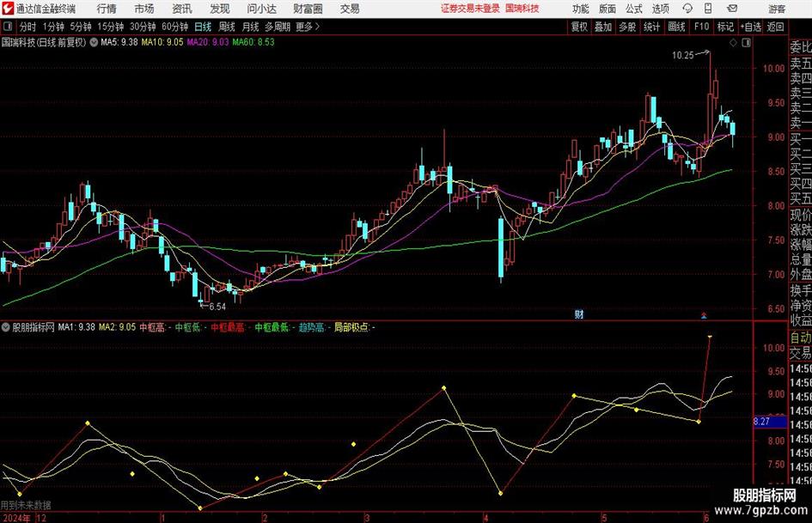
Task: Click the 中枢最高 indicator label
Action: [227, 327]
